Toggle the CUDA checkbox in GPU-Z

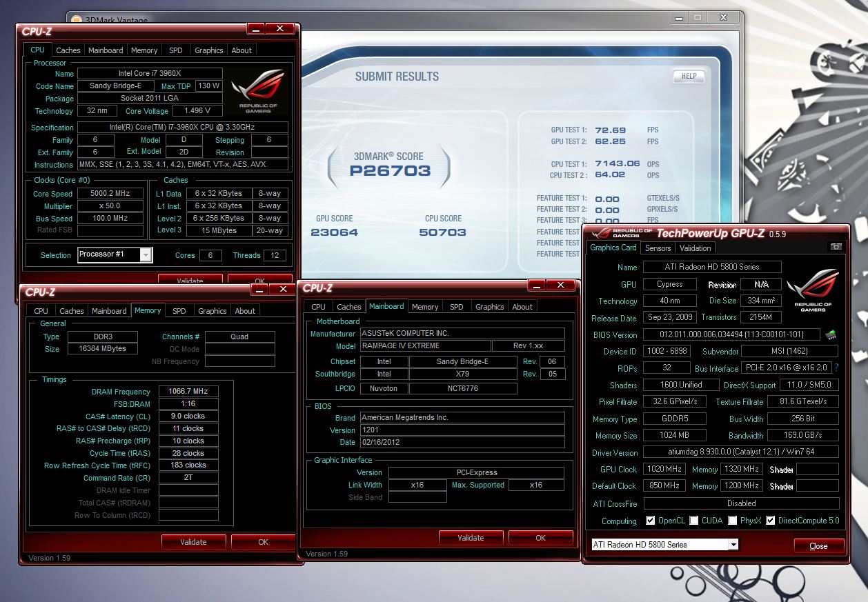pyautogui.click(x=693, y=521)
